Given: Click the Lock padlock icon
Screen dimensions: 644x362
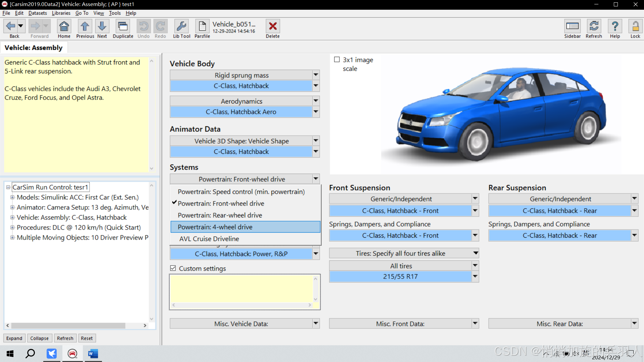Looking at the screenshot, I should 635,26.
